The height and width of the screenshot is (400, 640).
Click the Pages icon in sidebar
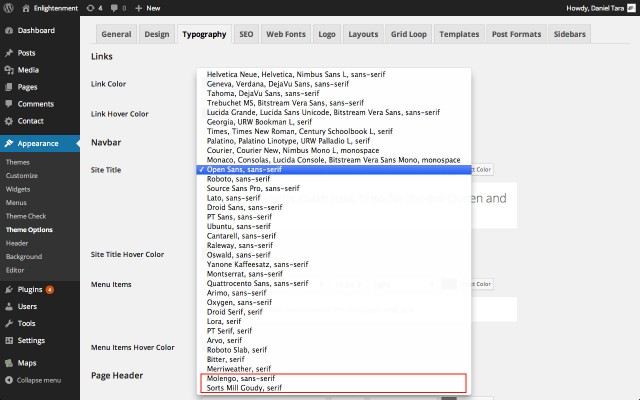[x=9, y=87]
